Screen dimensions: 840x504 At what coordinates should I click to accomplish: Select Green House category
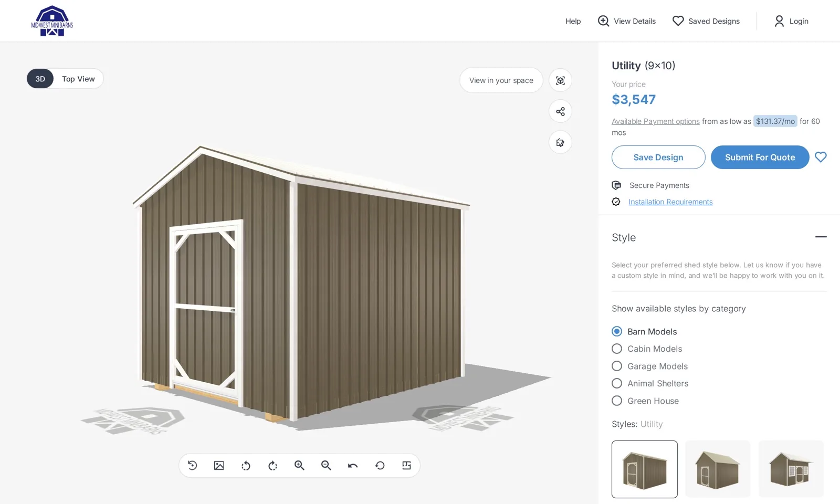point(645,401)
